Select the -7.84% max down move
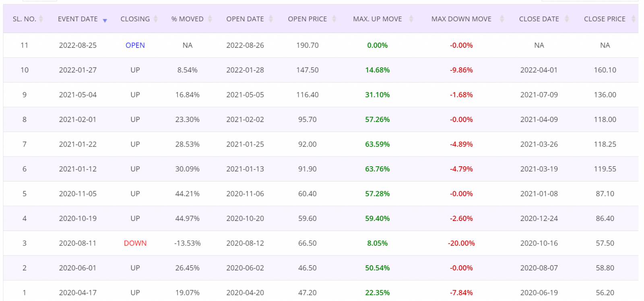The width and height of the screenshot is (644, 301). (x=461, y=293)
